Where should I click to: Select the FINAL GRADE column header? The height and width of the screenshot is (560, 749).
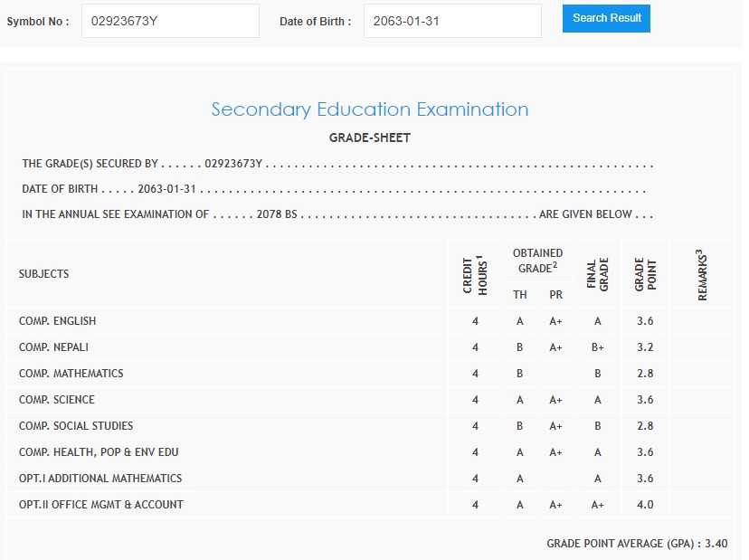click(597, 274)
